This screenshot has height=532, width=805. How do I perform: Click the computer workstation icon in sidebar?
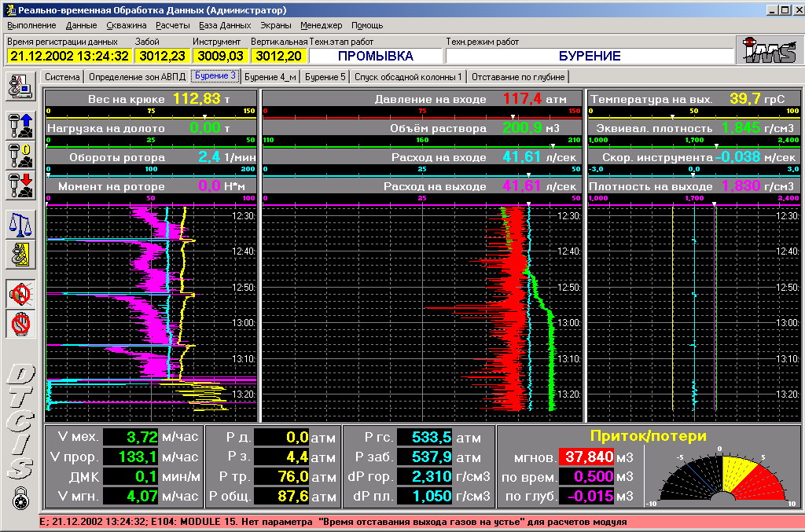(19, 87)
